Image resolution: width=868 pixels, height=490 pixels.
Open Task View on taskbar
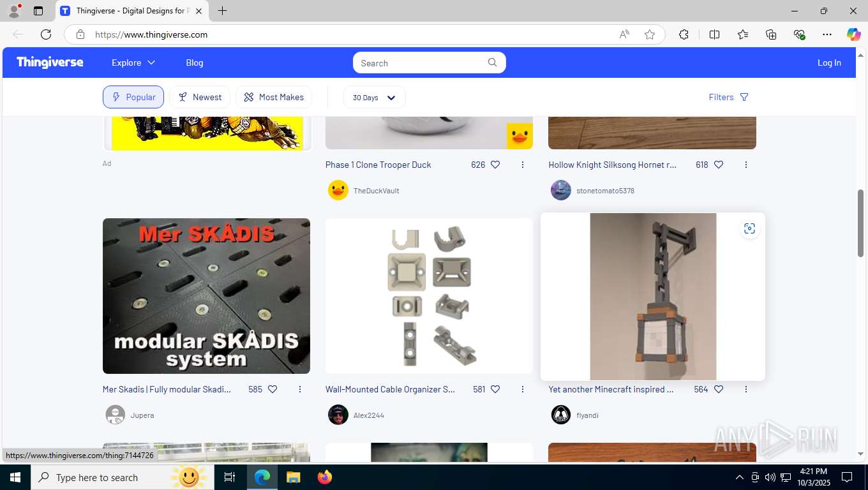(x=230, y=477)
